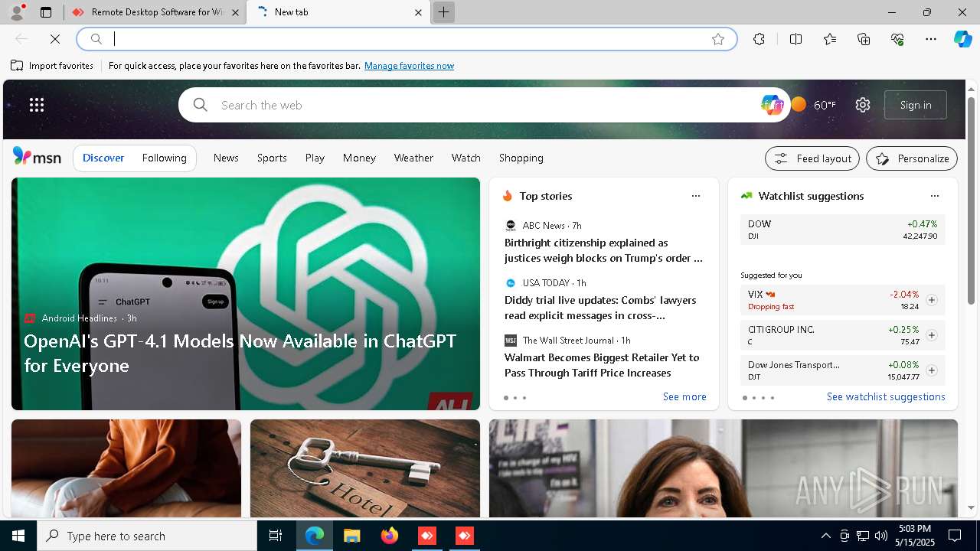Add Dow Jones Transportation to watchlist

coord(932,370)
